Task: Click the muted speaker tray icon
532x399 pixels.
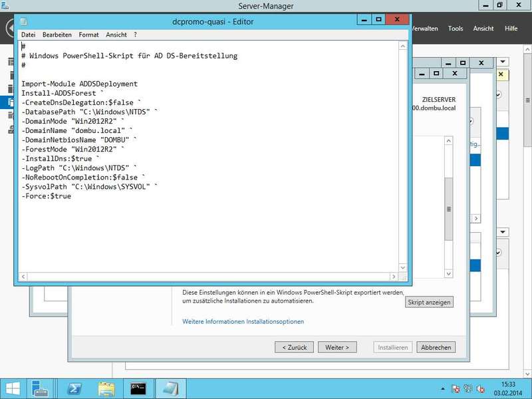Action: click(x=480, y=389)
